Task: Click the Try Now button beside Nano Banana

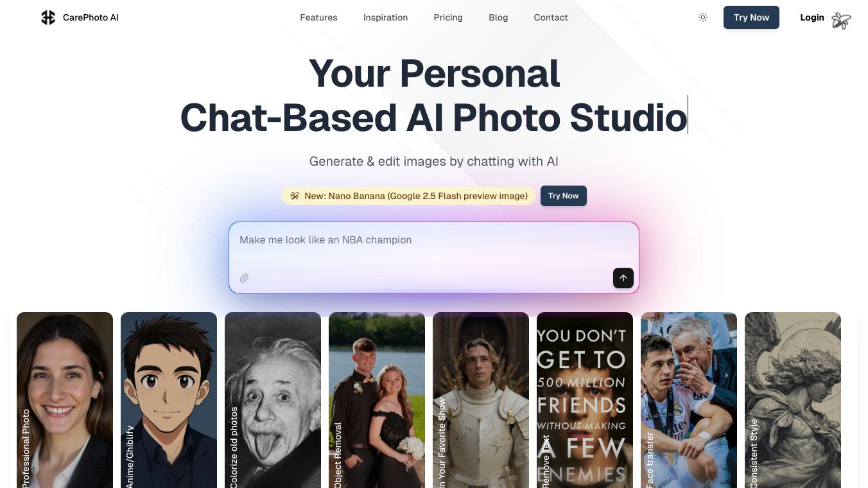Action: (x=564, y=196)
